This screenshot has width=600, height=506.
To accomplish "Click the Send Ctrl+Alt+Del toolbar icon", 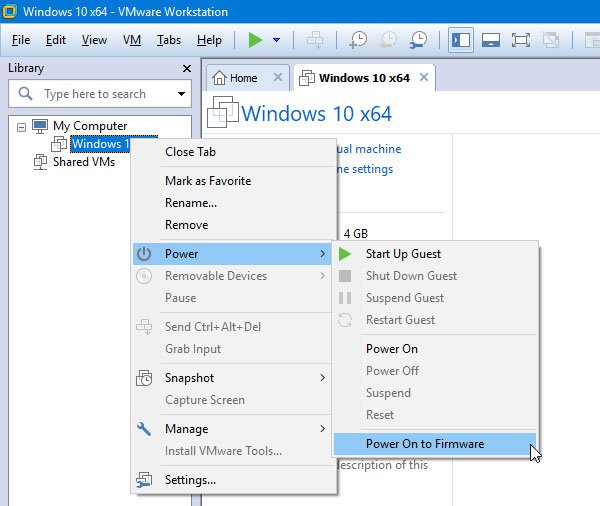I will 315,40.
